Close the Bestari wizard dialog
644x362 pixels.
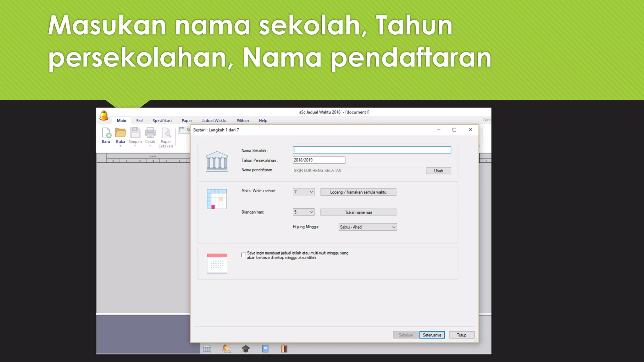pos(470,130)
